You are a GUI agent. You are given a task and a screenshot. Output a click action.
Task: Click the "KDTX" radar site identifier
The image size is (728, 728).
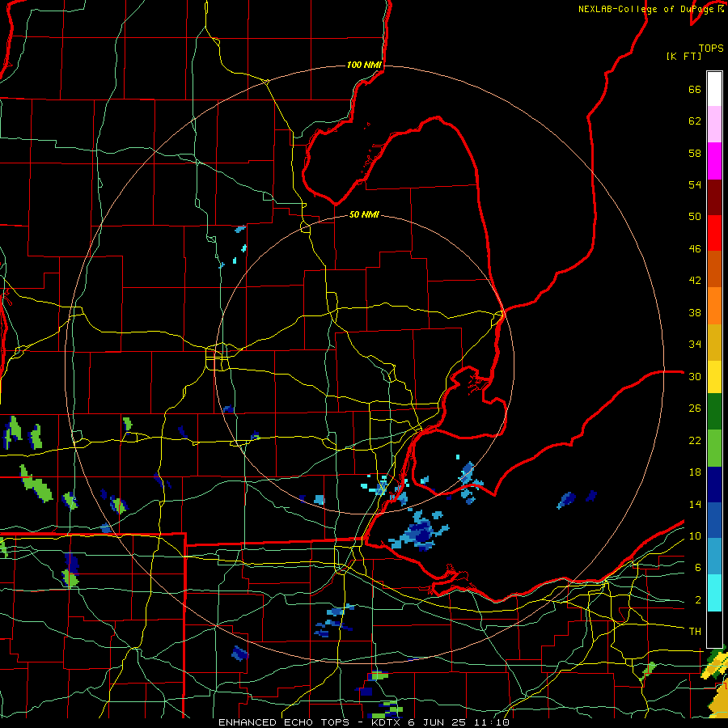[387, 722]
